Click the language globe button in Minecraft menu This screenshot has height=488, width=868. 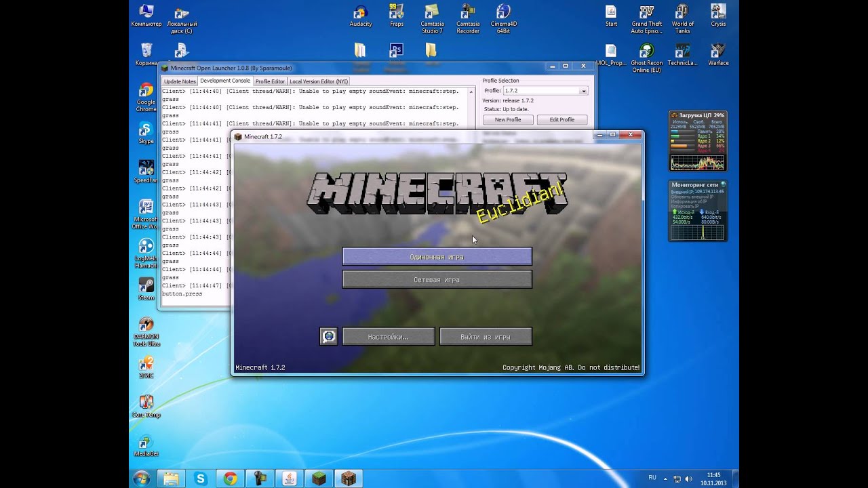(x=328, y=336)
